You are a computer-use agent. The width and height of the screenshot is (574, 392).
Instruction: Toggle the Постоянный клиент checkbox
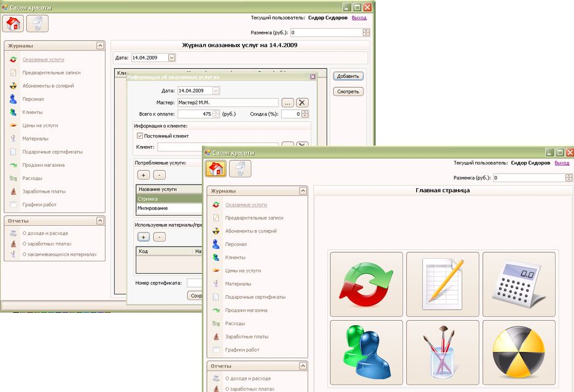(x=139, y=136)
